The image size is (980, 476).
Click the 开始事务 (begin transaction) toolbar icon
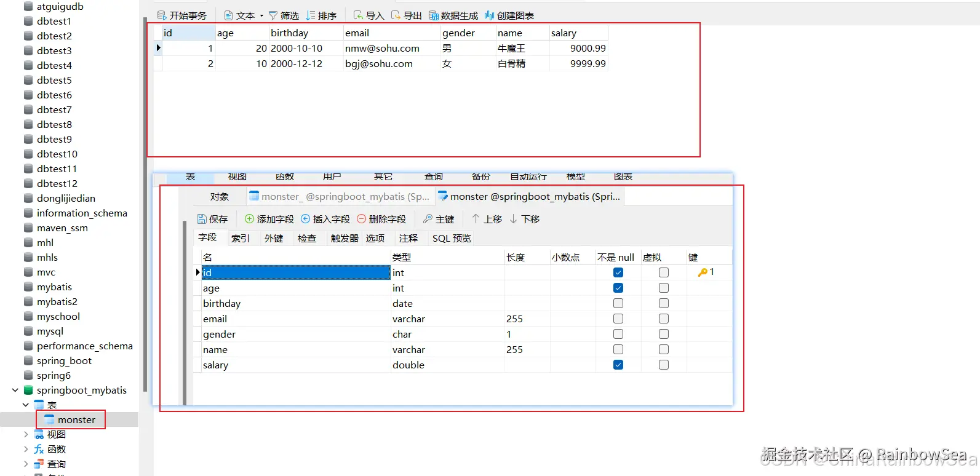click(162, 15)
